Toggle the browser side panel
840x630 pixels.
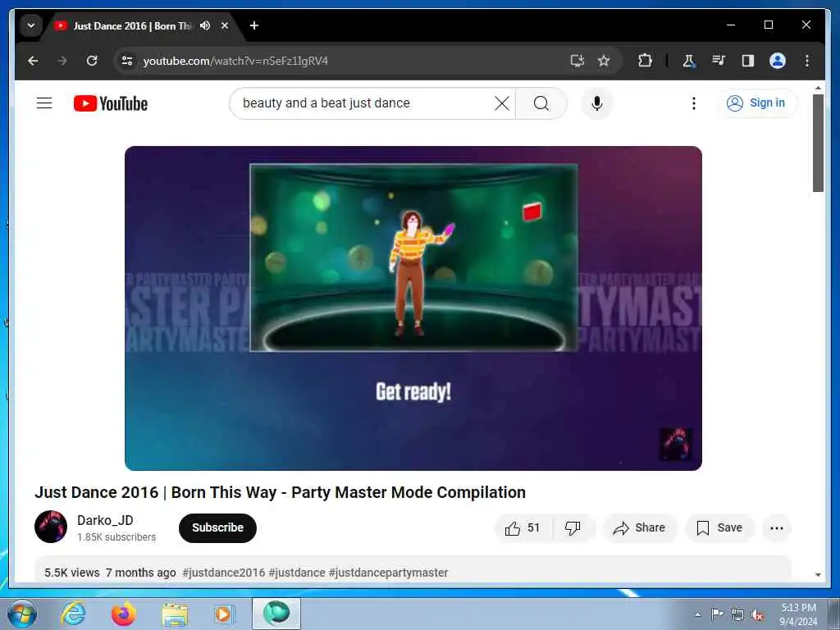[x=748, y=61]
